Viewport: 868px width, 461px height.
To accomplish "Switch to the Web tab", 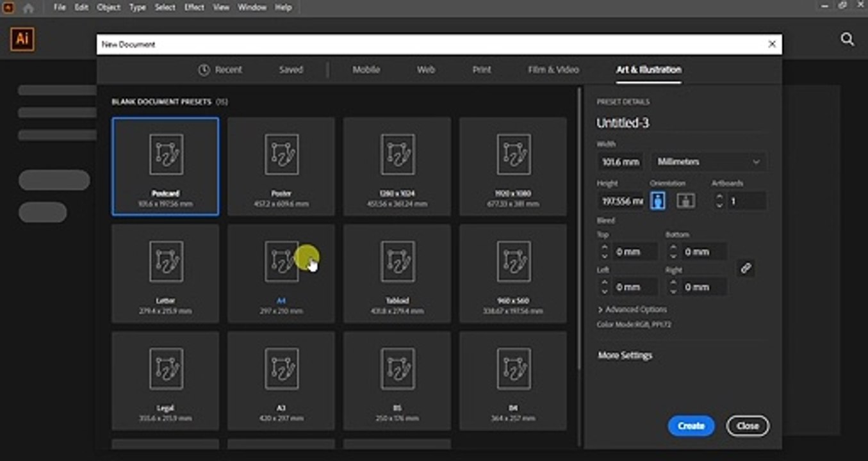I will click(x=426, y=70).
